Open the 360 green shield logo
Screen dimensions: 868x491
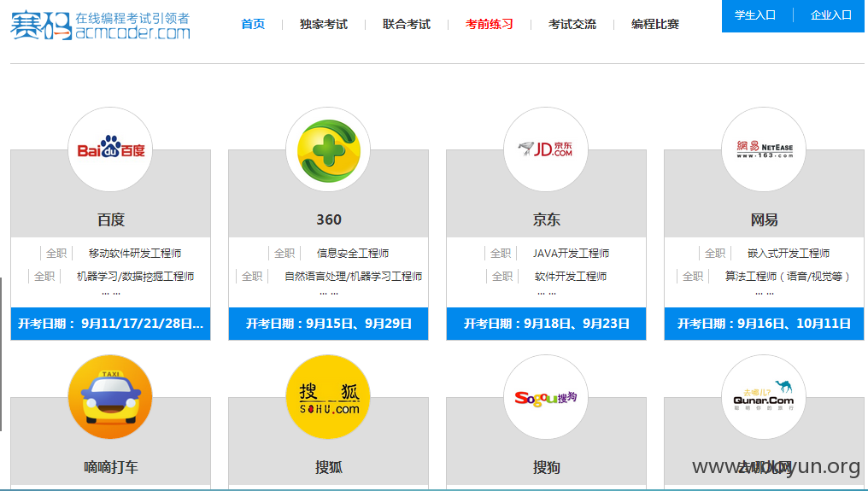click(328, 149)
